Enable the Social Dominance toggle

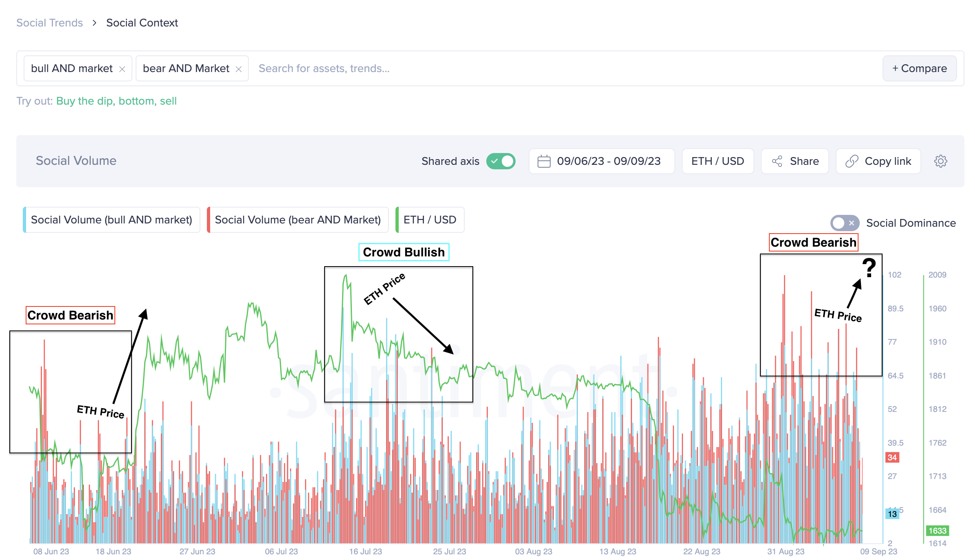(844, 223)
